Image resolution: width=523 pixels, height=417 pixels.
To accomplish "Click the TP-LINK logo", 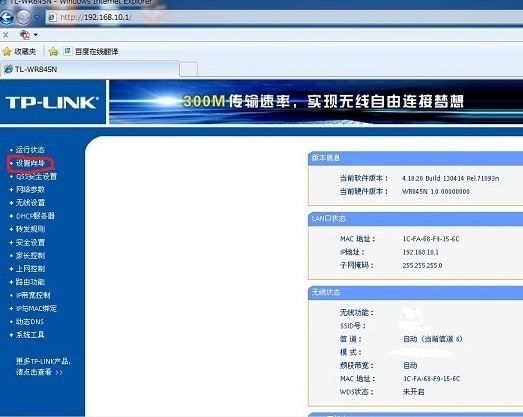I will pos(52,102).
